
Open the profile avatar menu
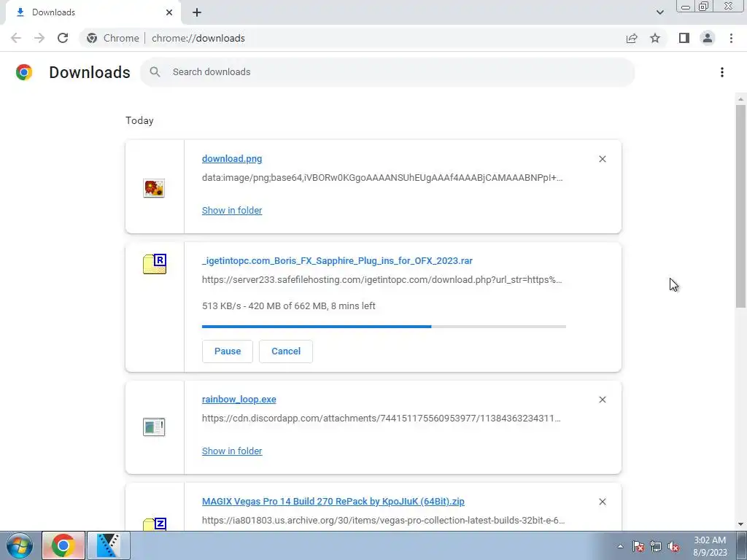coord(708,38)
